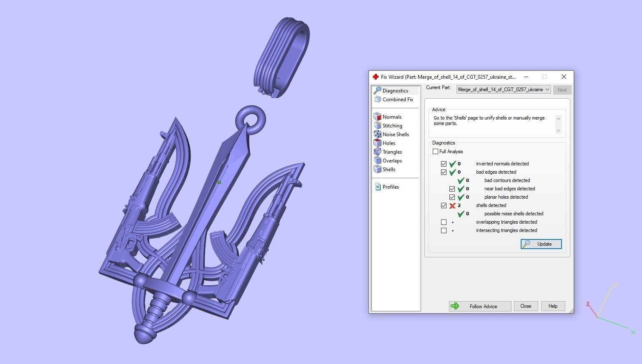642x364 pixels.
Task: Click 'bad contours detected' text
Action: click(x=507, y=180)
